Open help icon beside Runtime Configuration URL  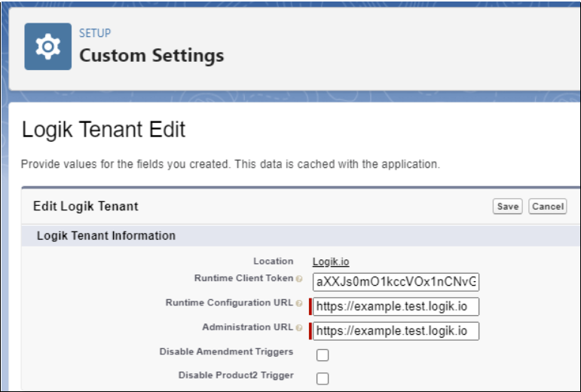coord(299,303)
